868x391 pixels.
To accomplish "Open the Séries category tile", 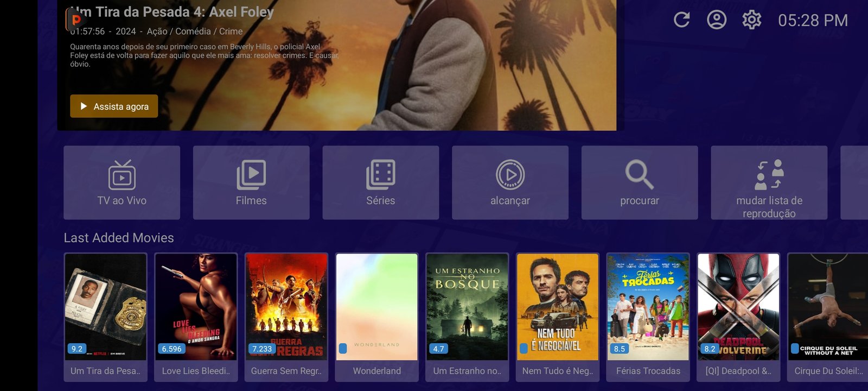I will (x=380, y=182).
